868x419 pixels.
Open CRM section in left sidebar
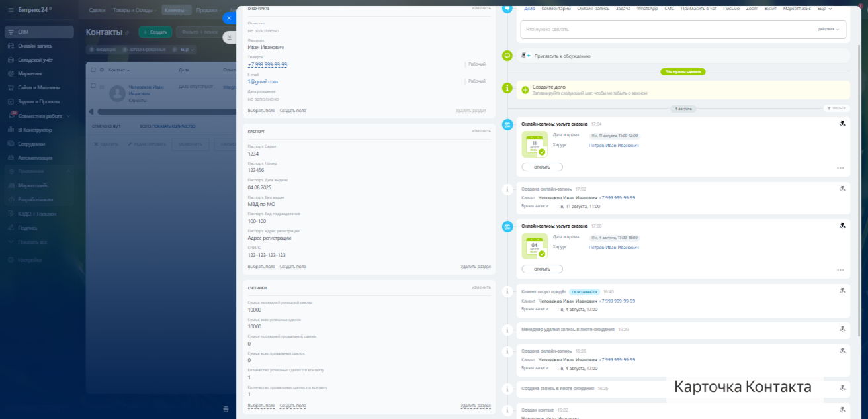(38, 32)
